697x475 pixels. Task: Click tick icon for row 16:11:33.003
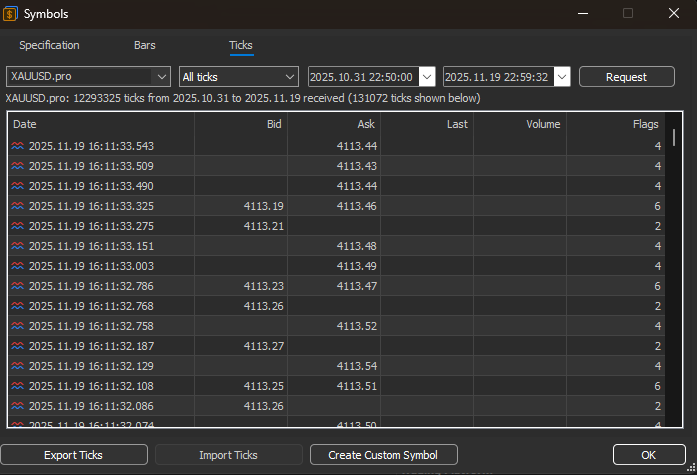17,266
